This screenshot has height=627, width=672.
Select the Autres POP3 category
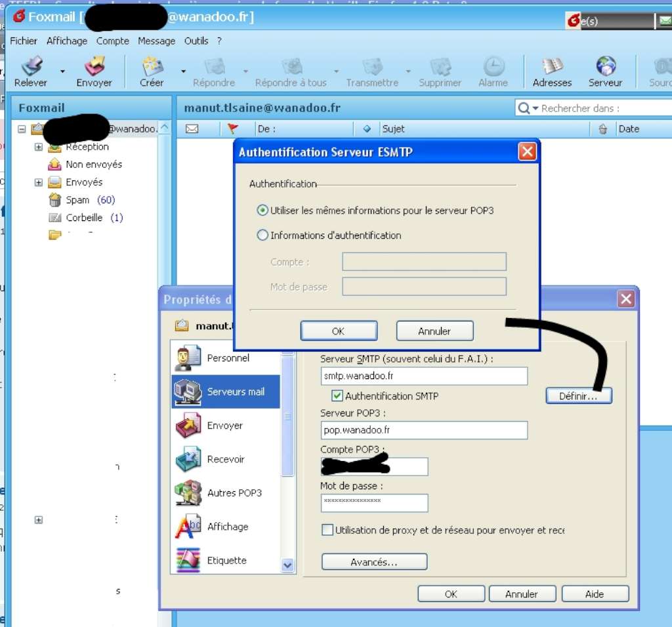tap(226, 493)
